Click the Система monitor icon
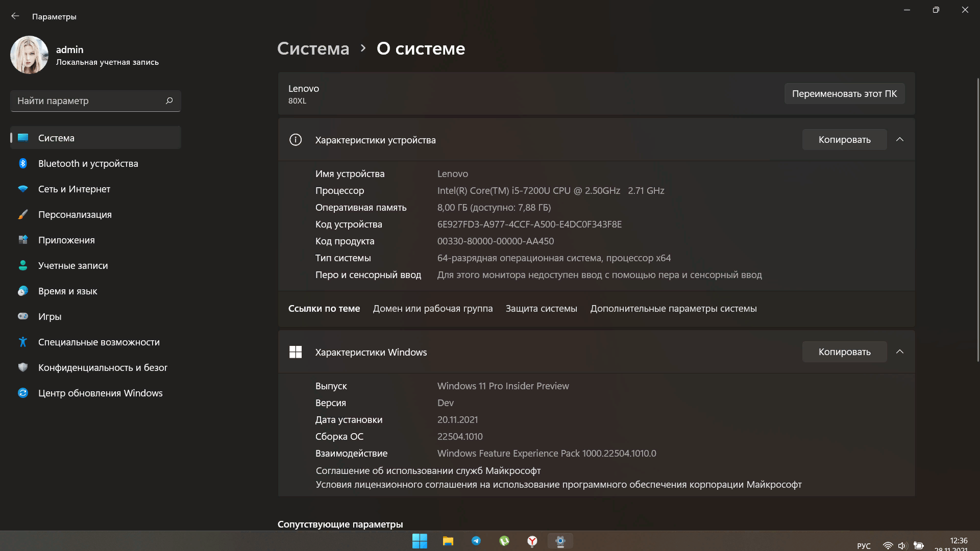 click(23, 137)
